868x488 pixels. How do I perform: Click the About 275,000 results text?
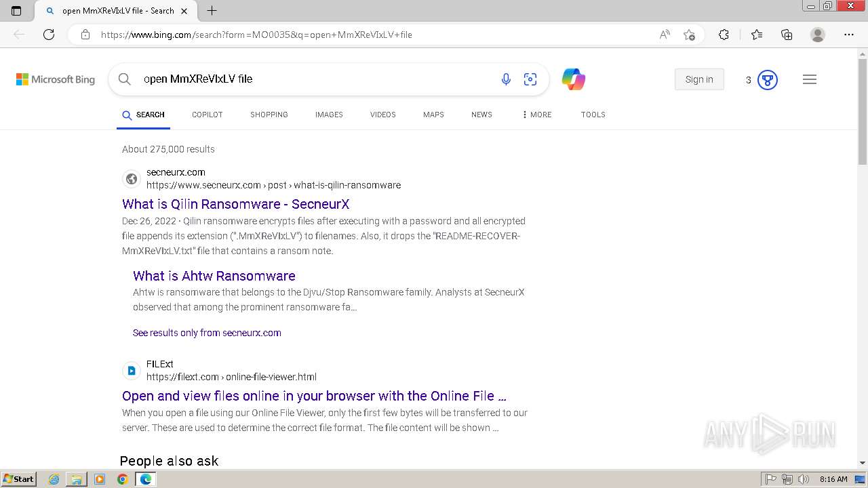click(x=168, y=149)
